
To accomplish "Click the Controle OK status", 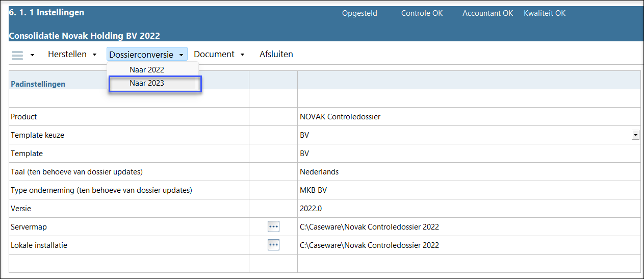I will coord(422,13).
